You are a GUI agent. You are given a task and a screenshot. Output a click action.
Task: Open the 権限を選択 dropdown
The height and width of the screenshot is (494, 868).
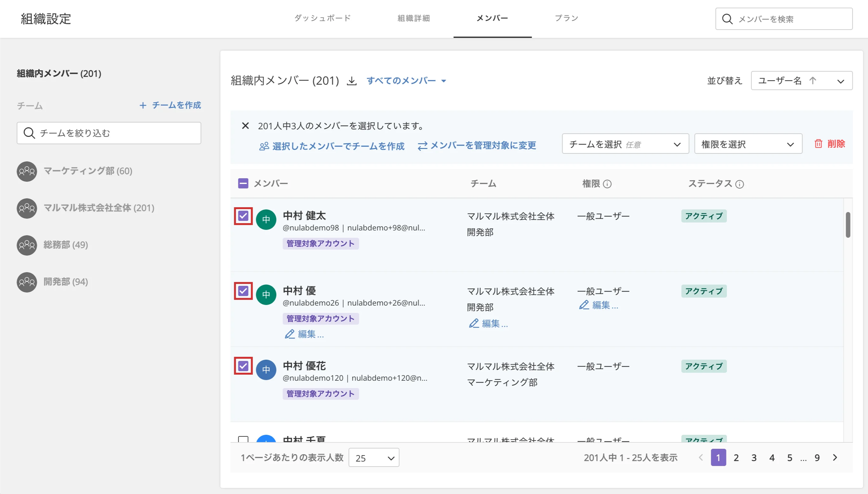[x=748, y=144]
